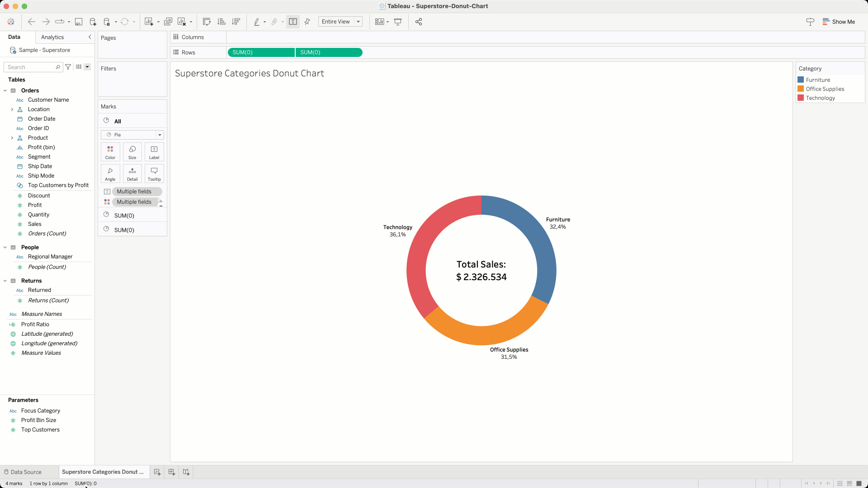
Task: Click Add New Data Source icon
Action: pos(93,22)
